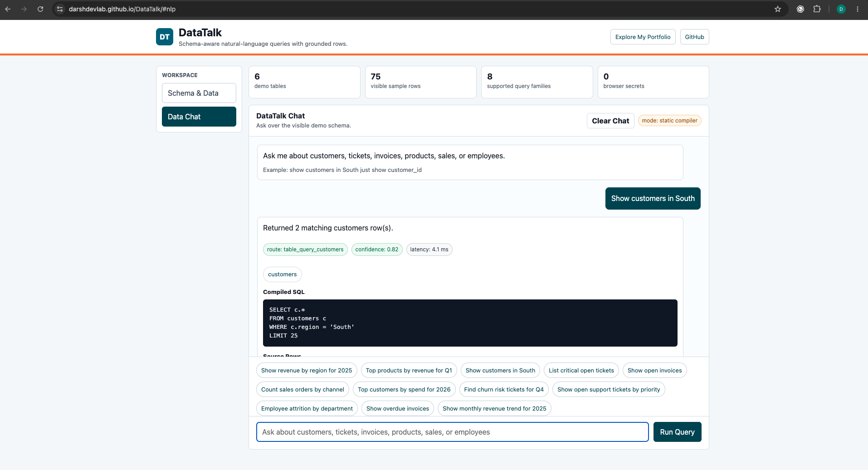Image resolution: width=868 pixels, height=470 pixels.
Task: Click the compiled SQL code block
Action: 470,323
